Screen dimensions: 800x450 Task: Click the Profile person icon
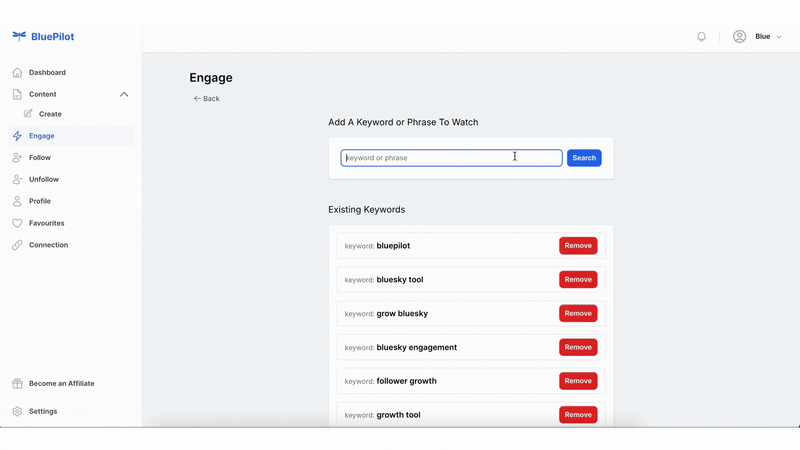click(x=17, y=201)
